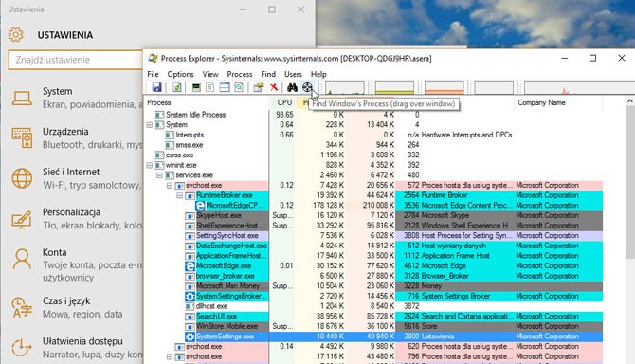Click the Refresh Now toolbar icon

pyautogui.click(x=177, y=87)
